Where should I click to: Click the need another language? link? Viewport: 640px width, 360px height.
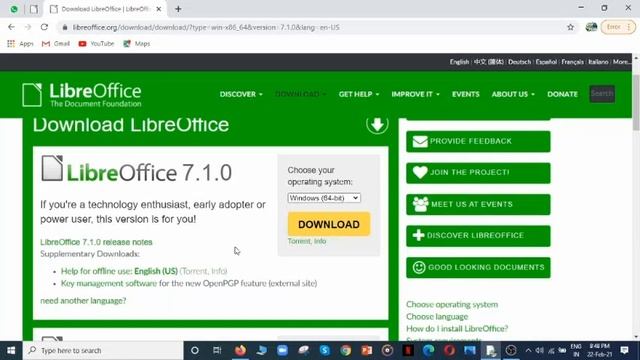pos(83,301)
